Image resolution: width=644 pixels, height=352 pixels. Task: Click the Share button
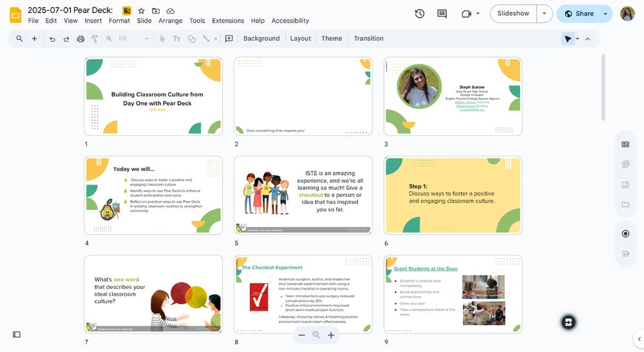coord(579,14)
